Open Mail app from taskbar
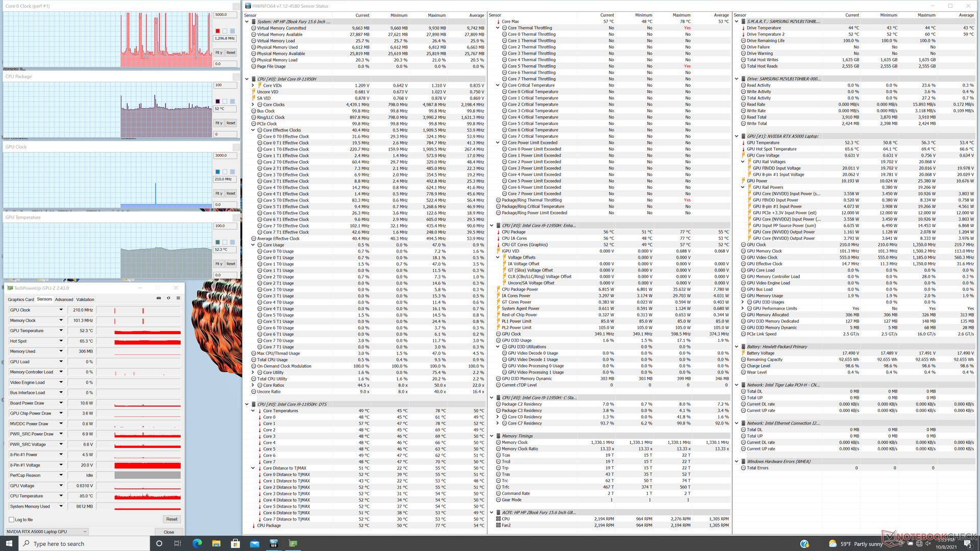Viewport: 980px width, 551px height. tap(254, 543)
